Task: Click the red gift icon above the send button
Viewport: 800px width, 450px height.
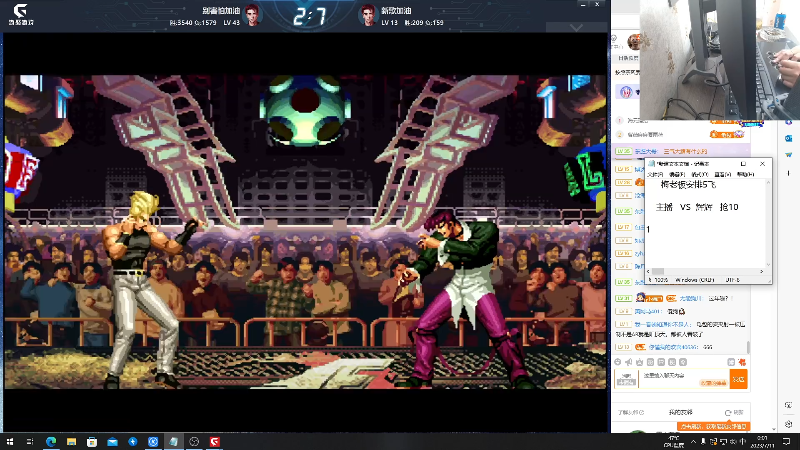Action: tap(742, 362)
